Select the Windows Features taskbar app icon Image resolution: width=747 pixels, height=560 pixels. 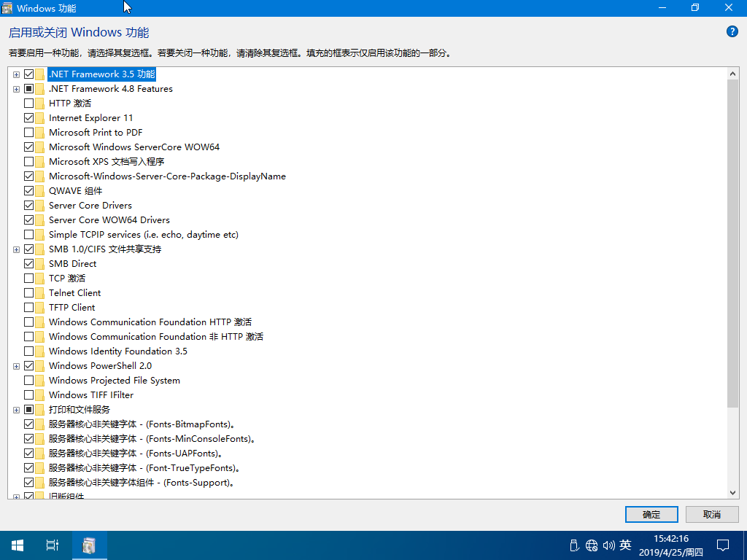click(x=89, y=545)
